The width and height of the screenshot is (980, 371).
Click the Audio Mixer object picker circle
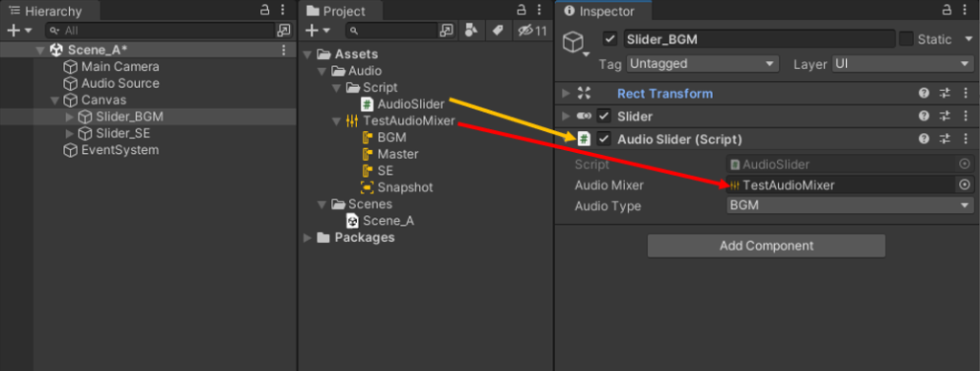click(965, 185)
